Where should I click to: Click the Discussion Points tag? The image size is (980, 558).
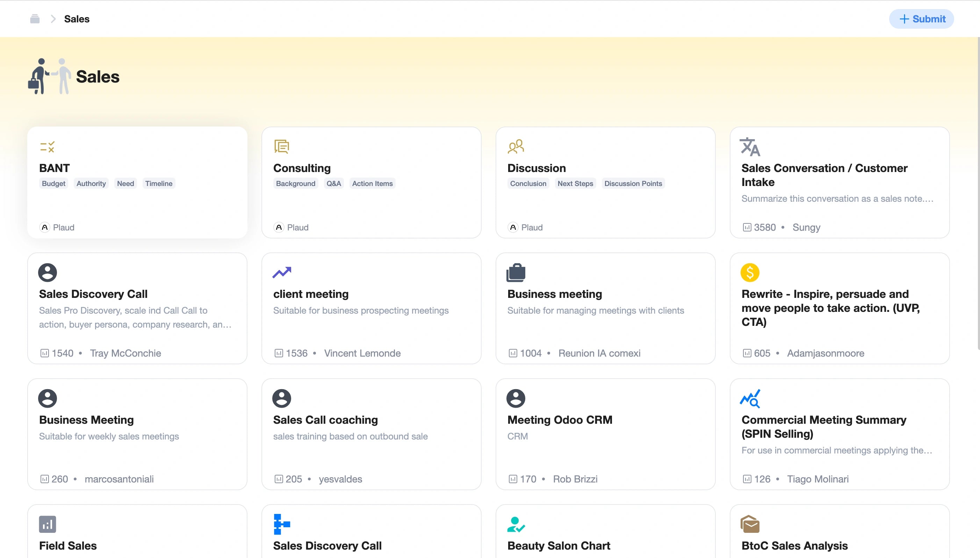633,184
